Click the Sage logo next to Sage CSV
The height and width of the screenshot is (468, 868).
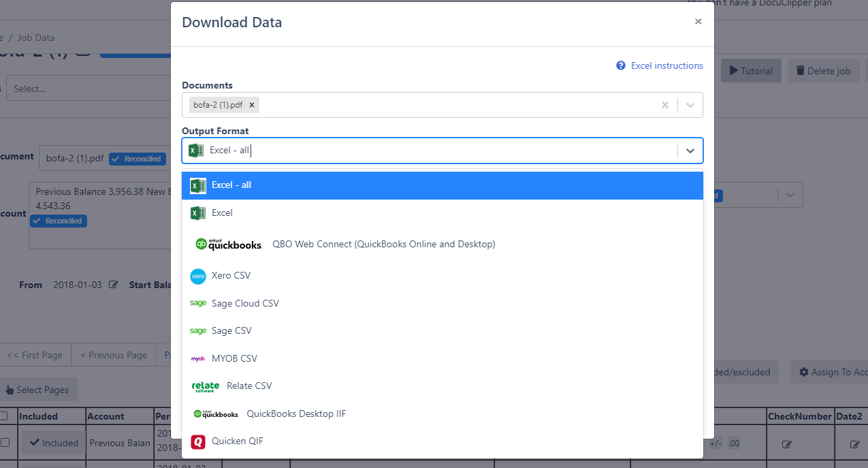198,330
